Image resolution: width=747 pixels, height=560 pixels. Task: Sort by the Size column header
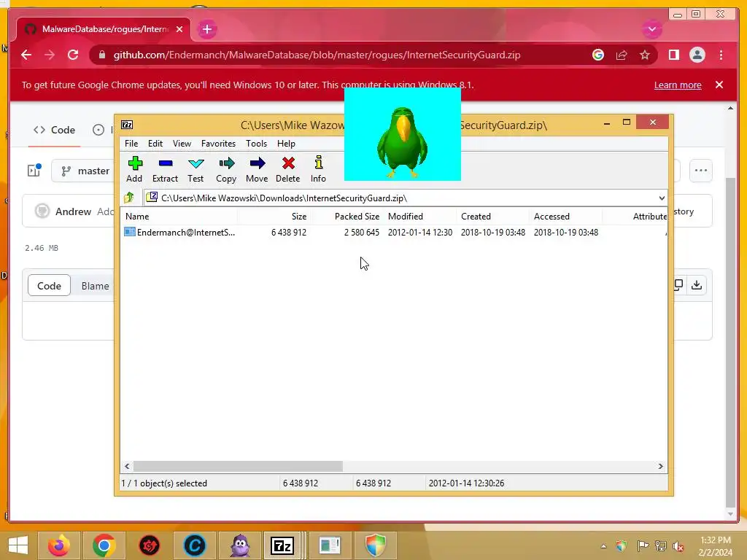[x=274, y=216]
